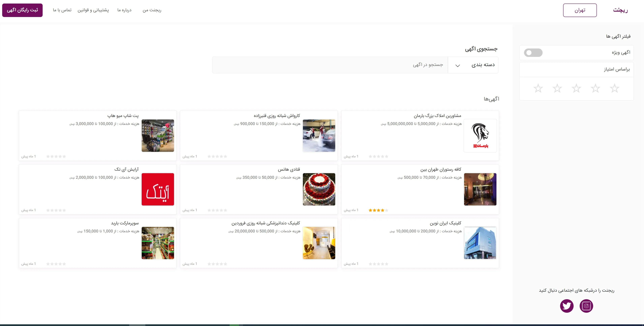
Task: Open the تماس با ما link
Action: [x=62, y=10]
